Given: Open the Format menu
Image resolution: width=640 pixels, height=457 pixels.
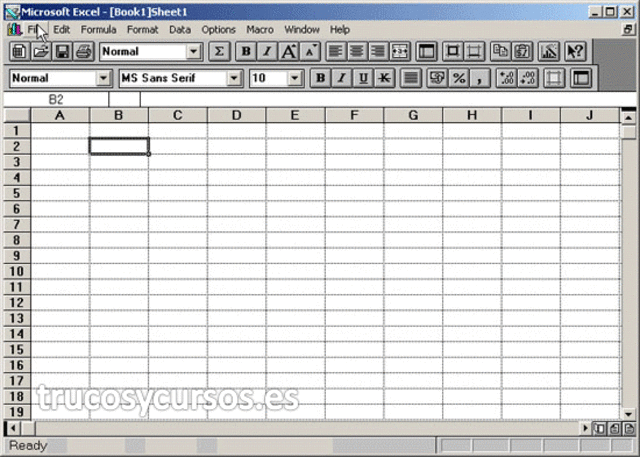Looking at the screenshot, I should [x=142, y=30].
